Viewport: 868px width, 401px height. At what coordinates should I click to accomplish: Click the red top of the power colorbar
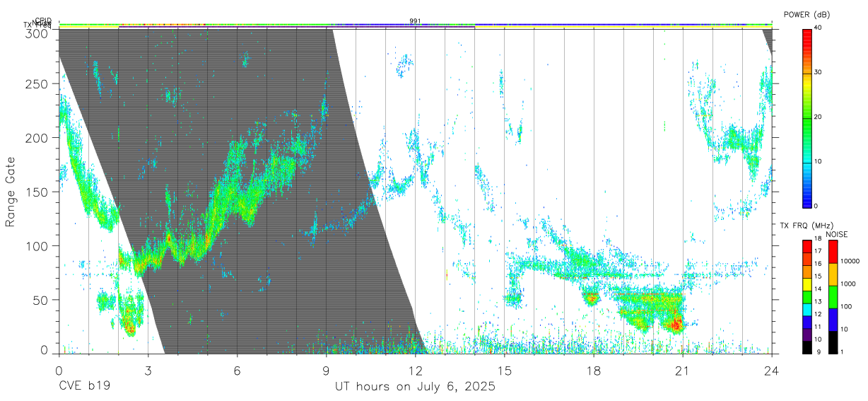click(x=807, y=35)
